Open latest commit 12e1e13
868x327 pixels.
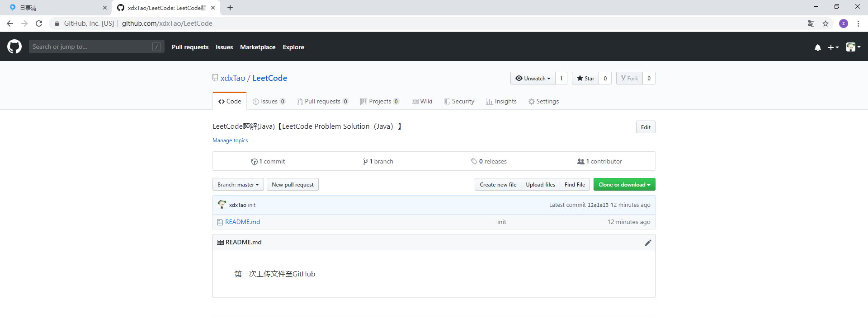598,205
